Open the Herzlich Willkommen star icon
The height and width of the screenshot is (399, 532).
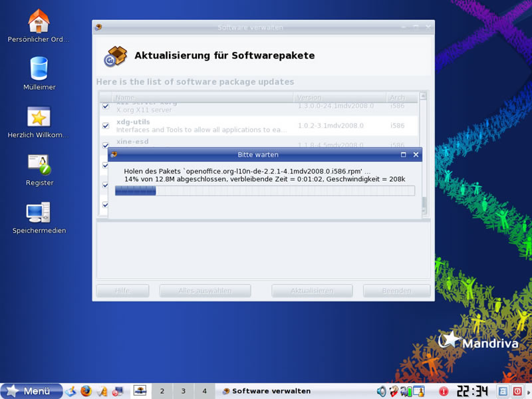[x=39, y=117]
